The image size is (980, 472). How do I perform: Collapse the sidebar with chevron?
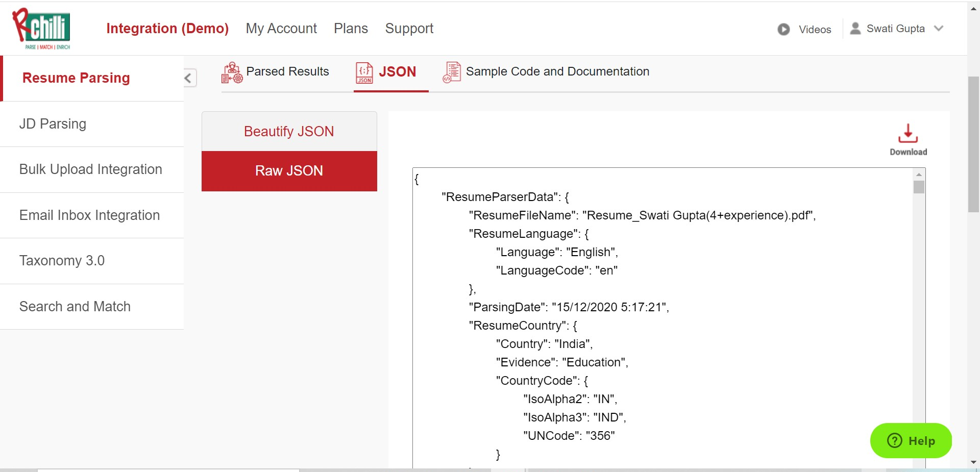189,78
